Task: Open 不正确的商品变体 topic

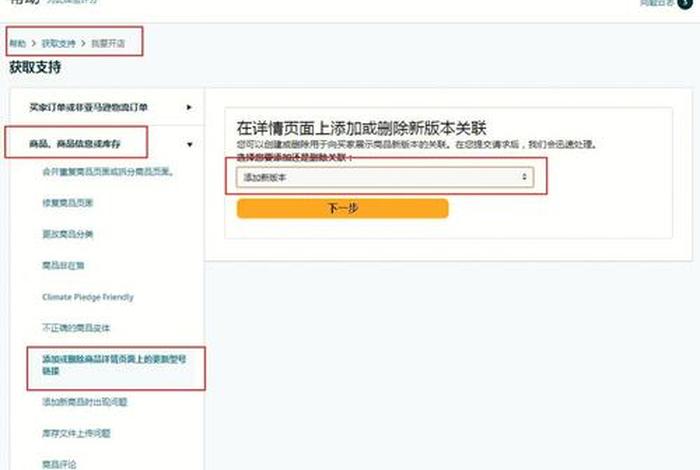Action: point(76,328)
